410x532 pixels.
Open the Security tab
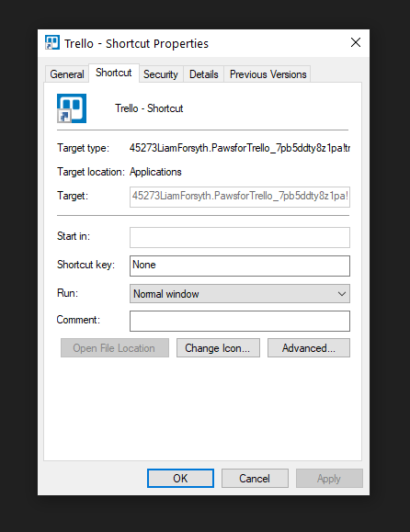tap(161, 74)
